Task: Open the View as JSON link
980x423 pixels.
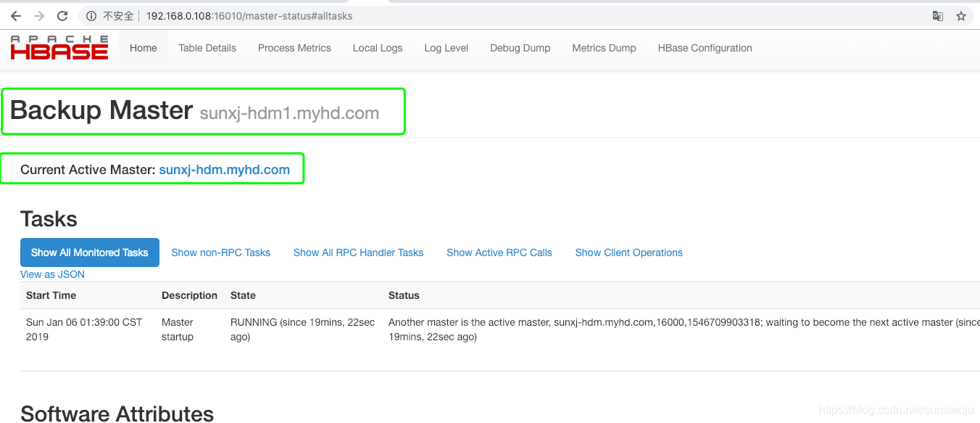Action: pyautogui.click(x=52, y=274)
